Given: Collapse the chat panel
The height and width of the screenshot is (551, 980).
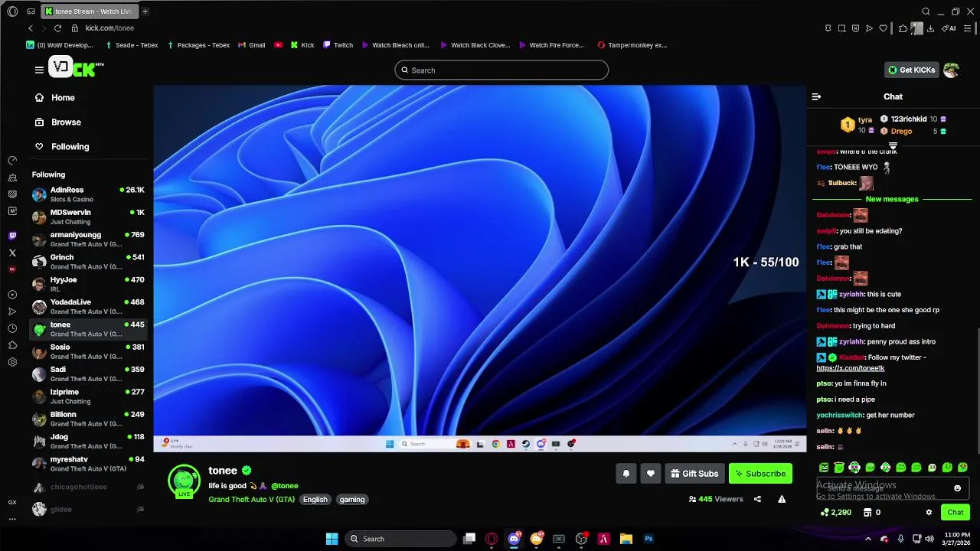Looking at the screenshot, I should click(816, 96).
